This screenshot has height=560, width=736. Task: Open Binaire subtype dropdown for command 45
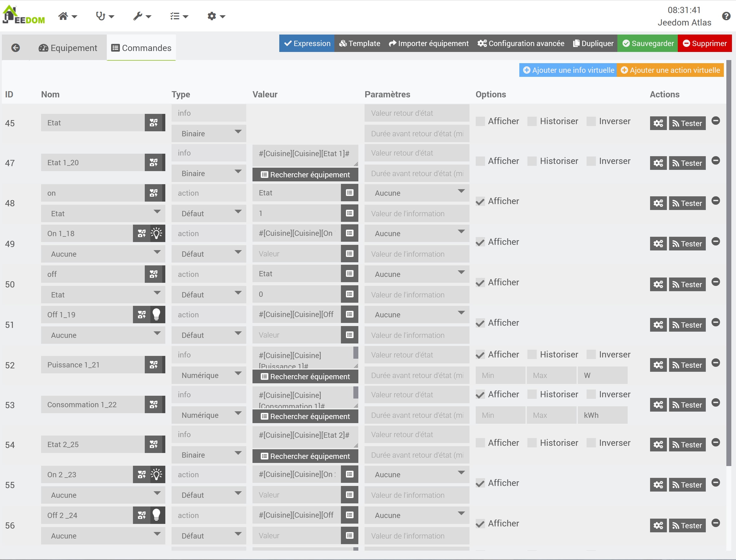(209, 133)
